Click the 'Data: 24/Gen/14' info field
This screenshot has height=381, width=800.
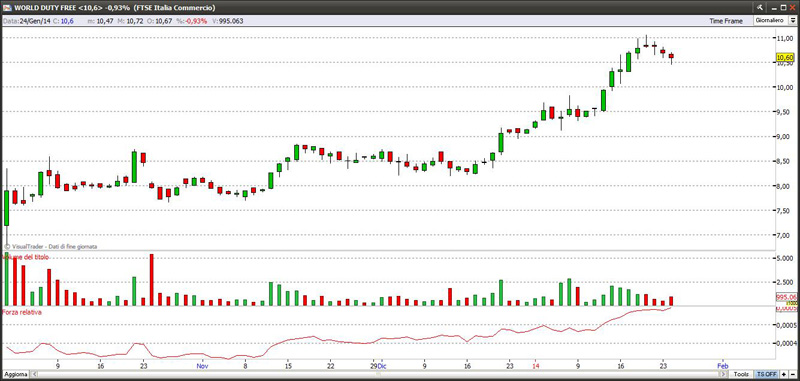[x=27, y=21]
